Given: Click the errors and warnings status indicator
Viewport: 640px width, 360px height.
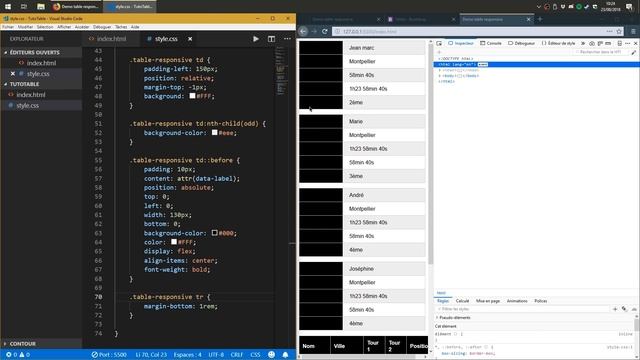Looking at the screenshot, I should click(18, 355).
